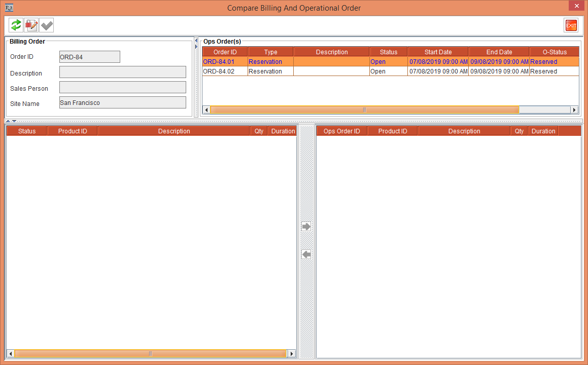Click the left grid's bottom scrollbar
The image size is (588, 365).
[x=150, y=353]
